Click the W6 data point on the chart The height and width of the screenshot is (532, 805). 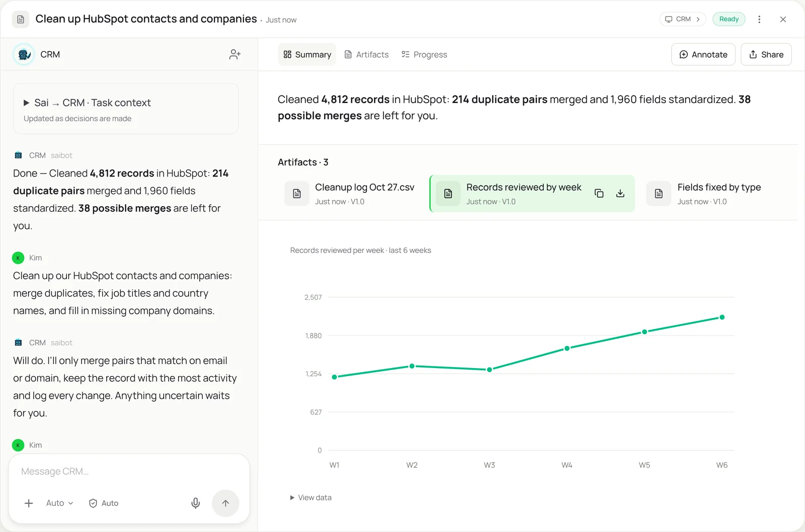[722, 317]
